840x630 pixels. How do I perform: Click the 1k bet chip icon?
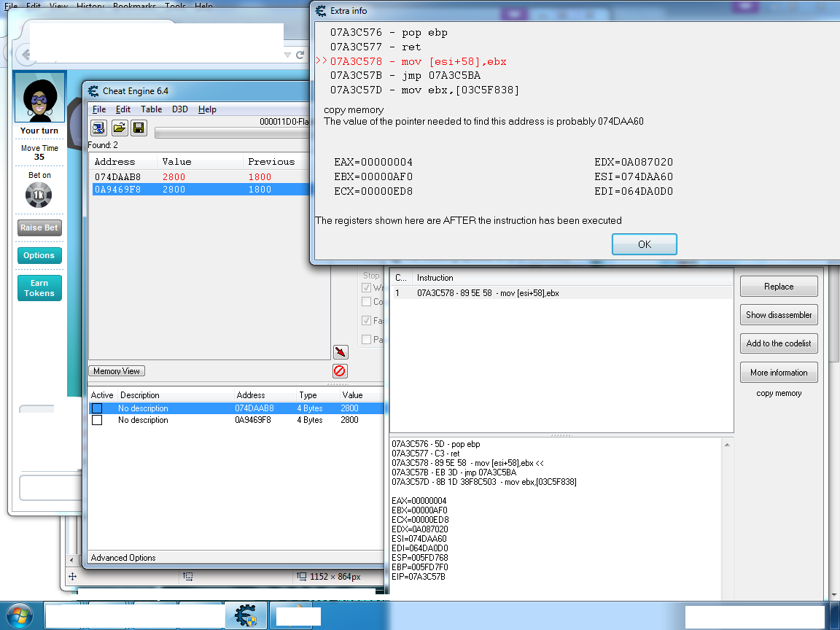(x=39, y=195)
